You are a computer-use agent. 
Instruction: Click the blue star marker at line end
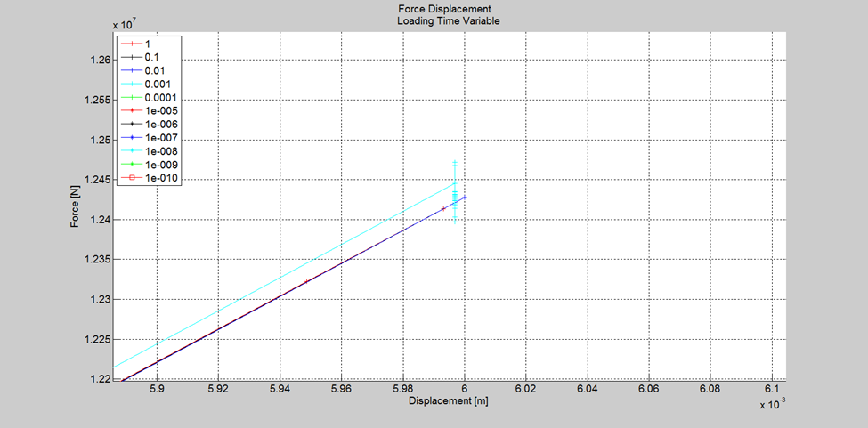point(465,198)
